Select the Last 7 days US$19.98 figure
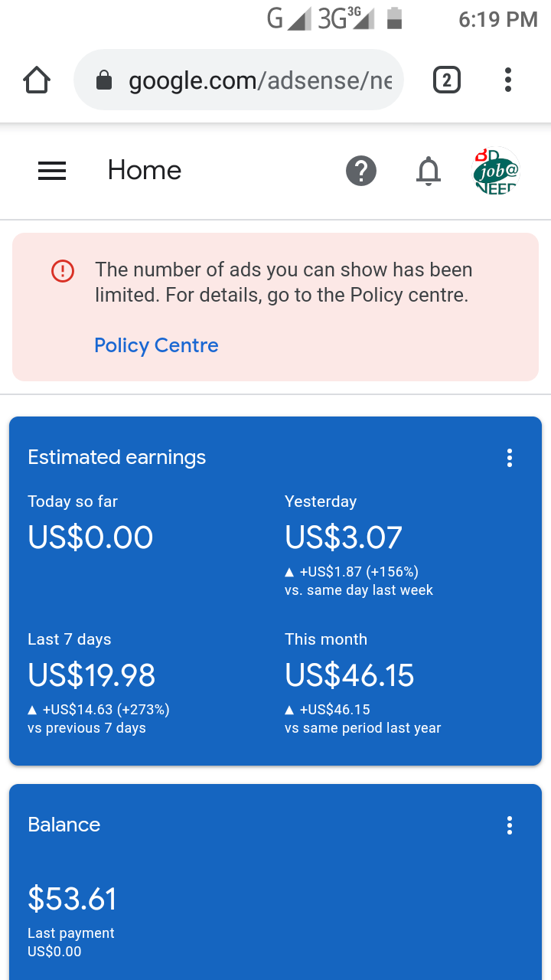Image resolution: width=551 pixels, height=980 pixels. [92, 675]
